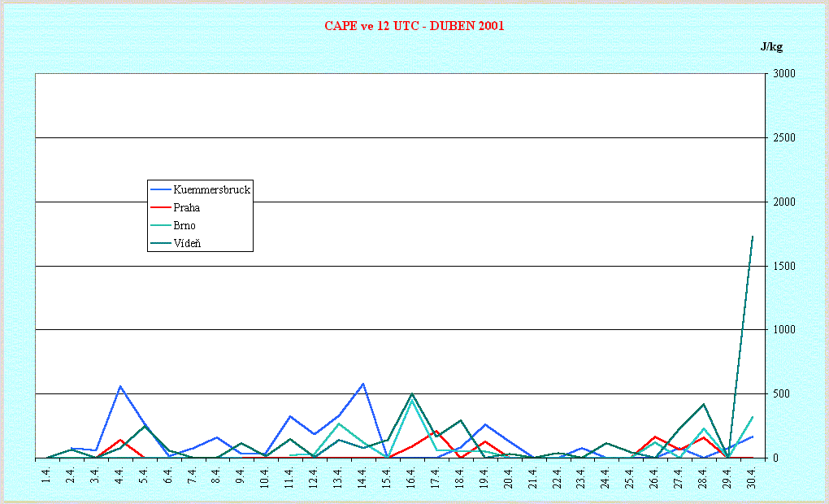Click the Brno legend entry text
Viewport: 829px width, 504px height.
click(184, 225)
